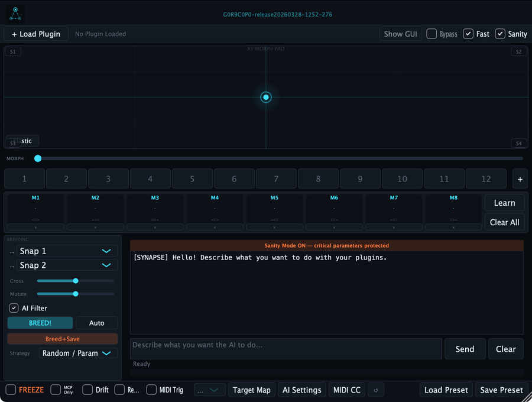Open the small dropdown in the bottom bar

pos(209,390)
